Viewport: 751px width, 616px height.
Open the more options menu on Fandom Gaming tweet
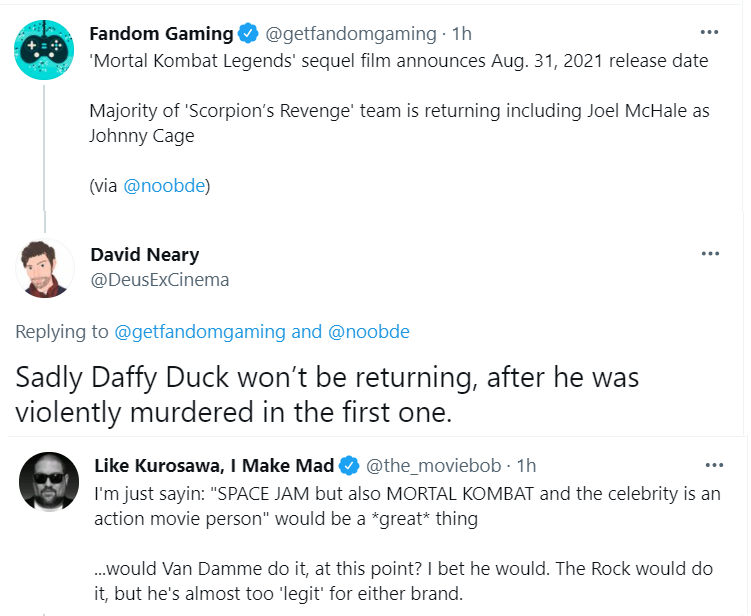coord(709,33)
